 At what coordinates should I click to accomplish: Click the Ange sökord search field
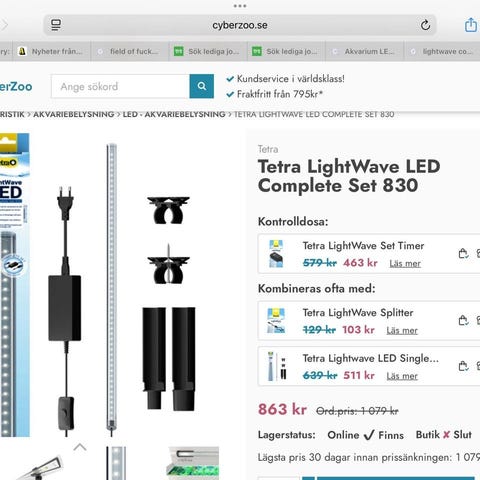coord(120,86)
